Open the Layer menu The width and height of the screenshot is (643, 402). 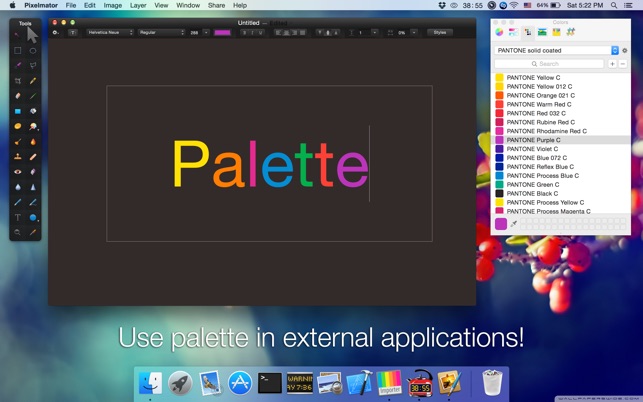(138, 5)
